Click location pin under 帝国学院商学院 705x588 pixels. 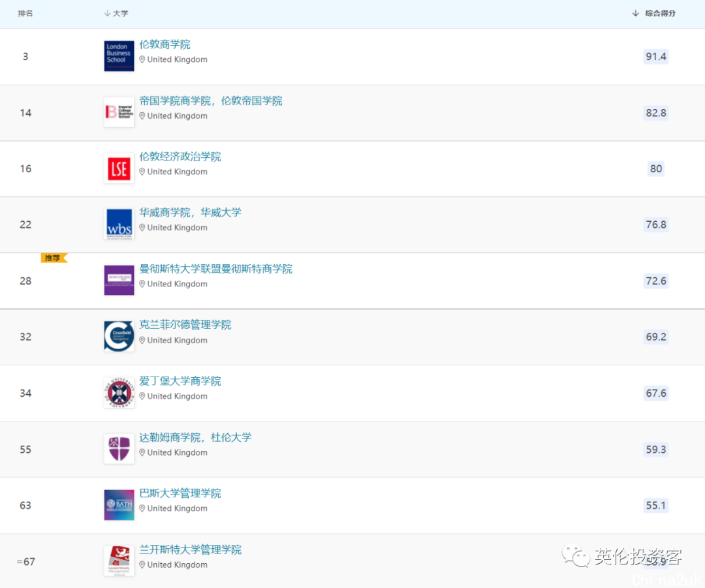142,116
